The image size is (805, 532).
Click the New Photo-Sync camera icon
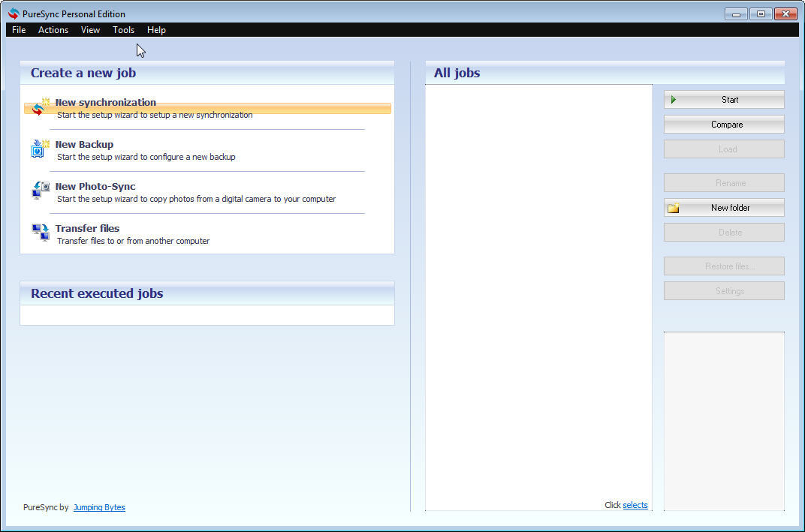[x=40, y=190]
